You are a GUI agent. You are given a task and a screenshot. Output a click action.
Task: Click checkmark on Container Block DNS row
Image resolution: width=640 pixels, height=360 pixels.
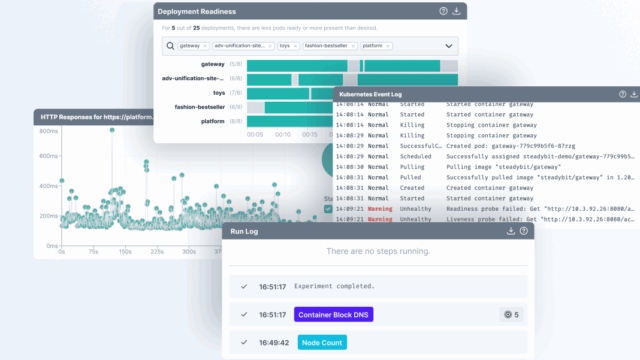[x=244, y=315]
